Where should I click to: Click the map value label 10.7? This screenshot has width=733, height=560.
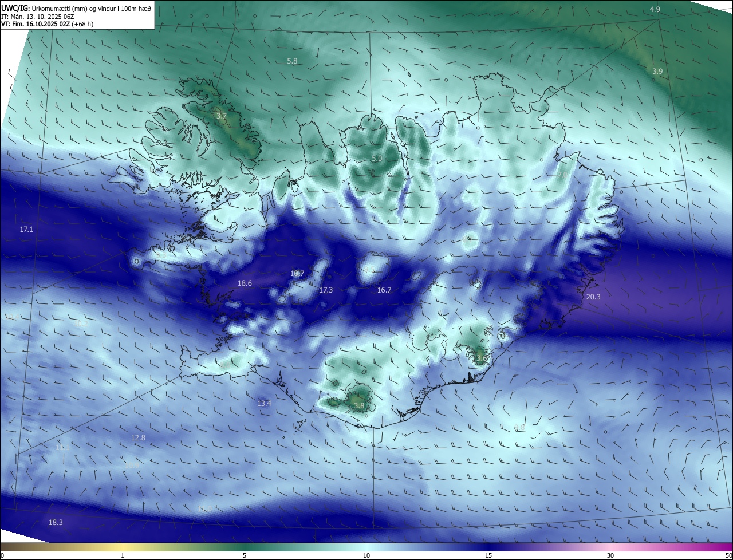[x=297, y=274]
